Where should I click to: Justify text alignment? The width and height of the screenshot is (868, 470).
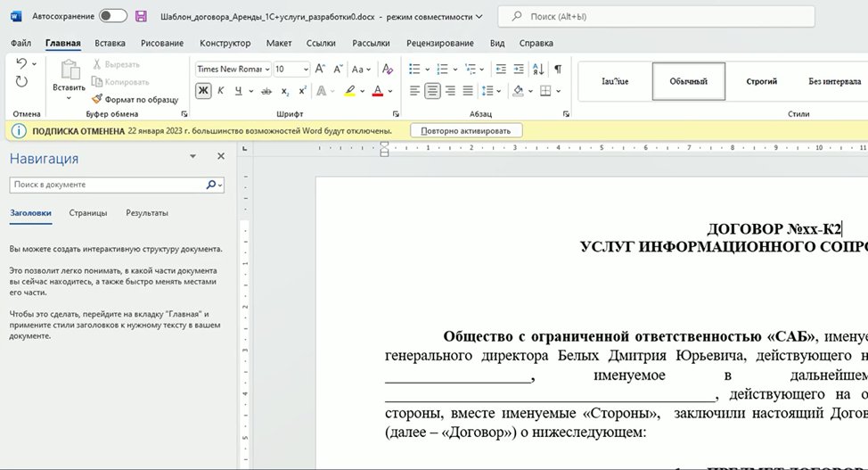click(x=468, y=91)
